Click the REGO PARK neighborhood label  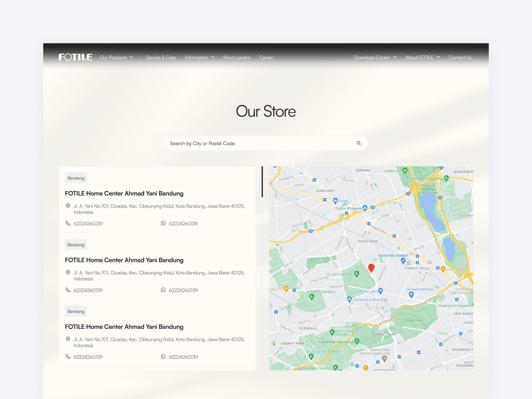click(368, 241)
